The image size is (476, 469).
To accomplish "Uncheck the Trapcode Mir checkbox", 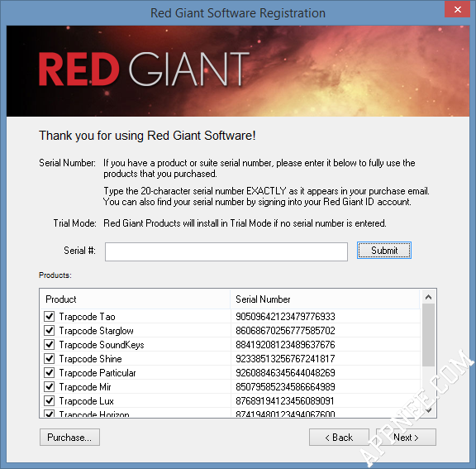I will 50,386.
